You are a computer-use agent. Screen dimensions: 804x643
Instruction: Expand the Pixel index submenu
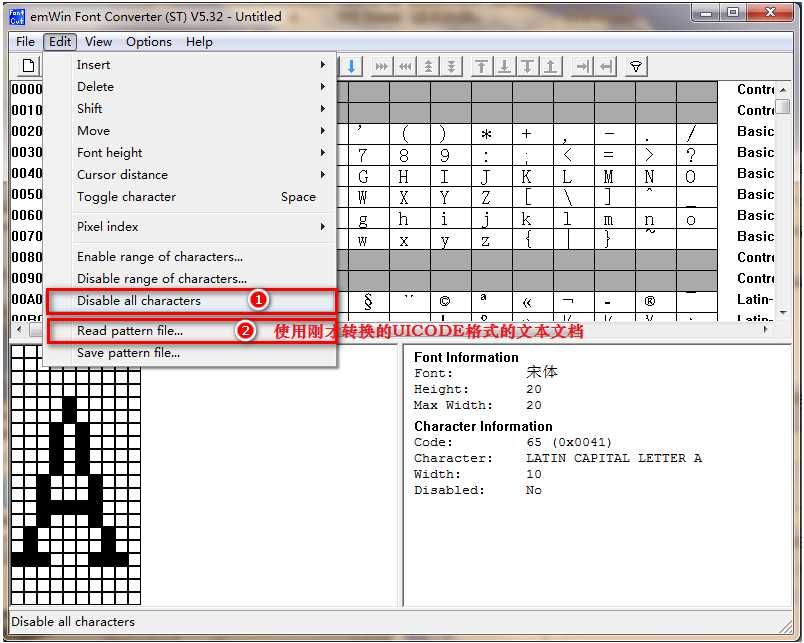[191, 227]
